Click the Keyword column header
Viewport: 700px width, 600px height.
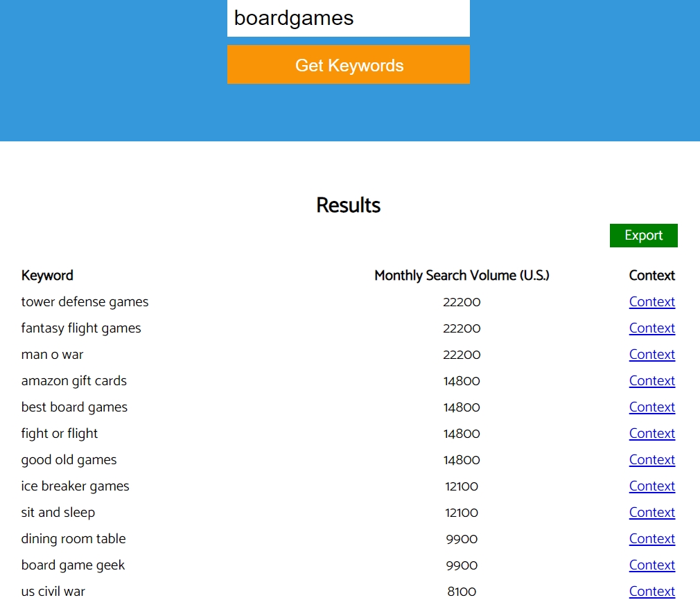47,276
